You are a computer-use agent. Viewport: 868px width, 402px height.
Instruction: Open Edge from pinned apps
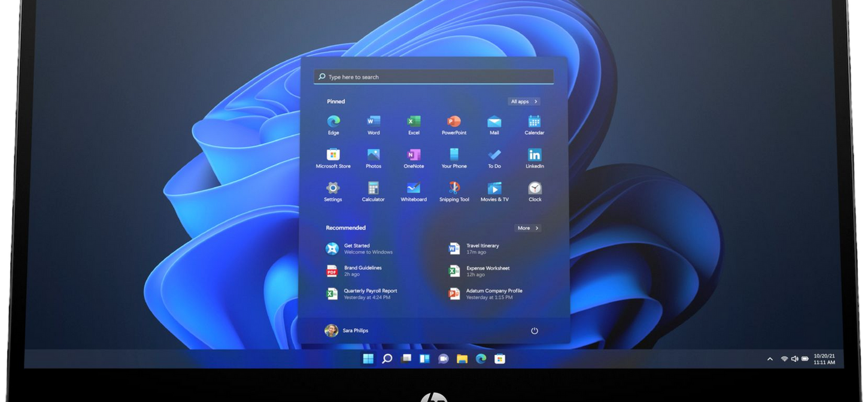click(x=333, y=125)
